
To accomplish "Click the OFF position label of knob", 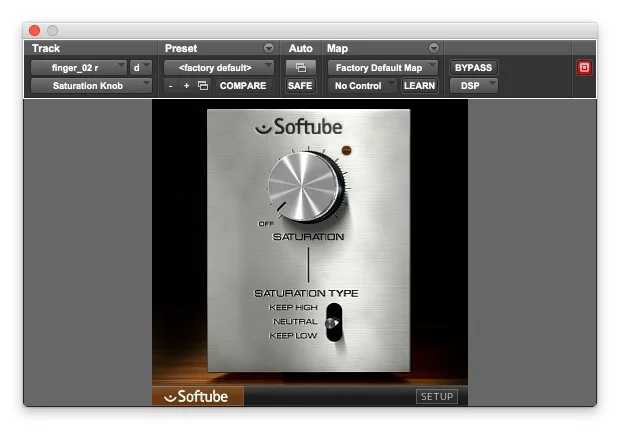I will 266,224.
